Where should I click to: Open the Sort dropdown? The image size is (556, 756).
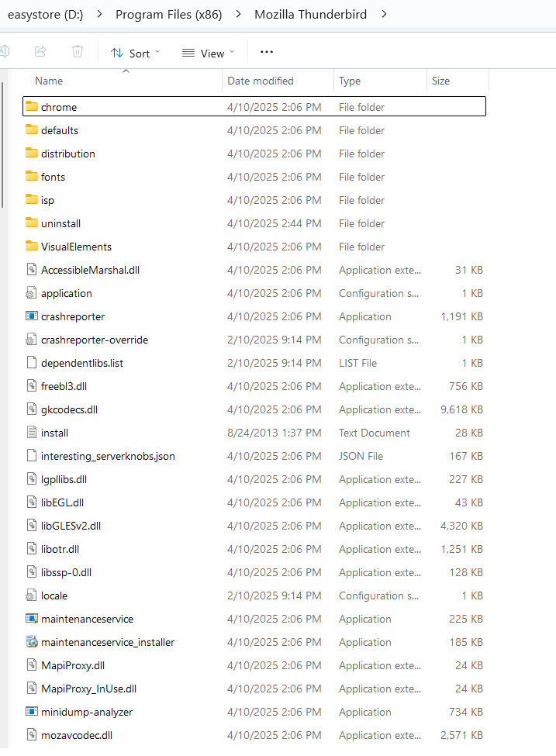click(x=136, y=53)
